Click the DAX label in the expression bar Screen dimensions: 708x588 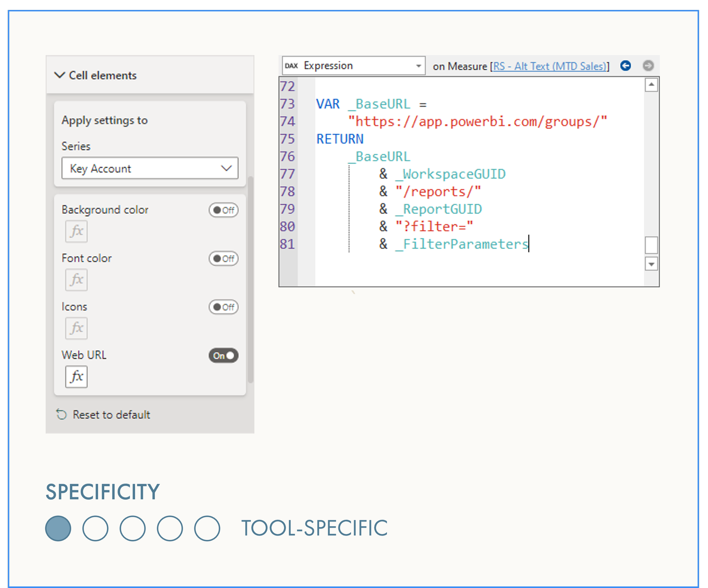[x=291, y=66]
